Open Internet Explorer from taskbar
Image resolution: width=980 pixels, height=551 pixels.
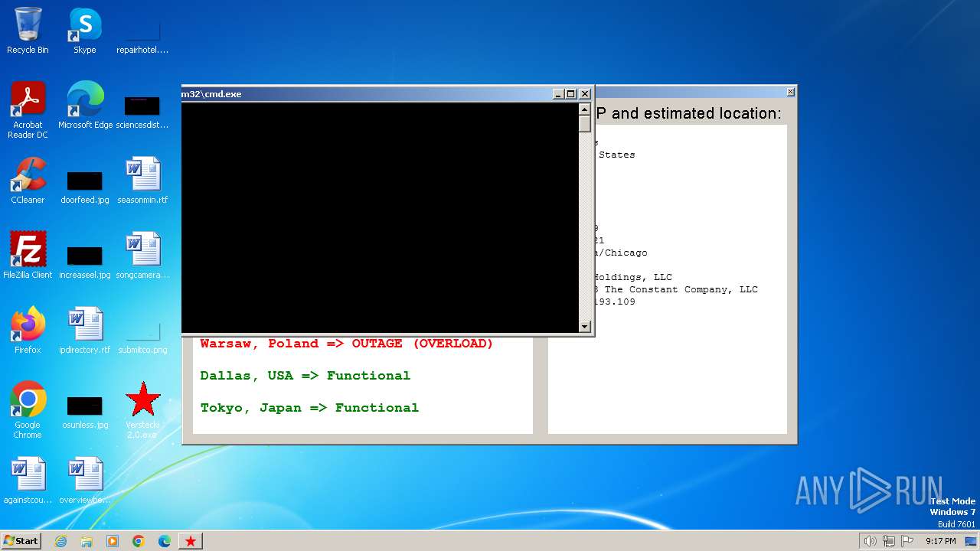pyautogui.click(x=60, y=541)
